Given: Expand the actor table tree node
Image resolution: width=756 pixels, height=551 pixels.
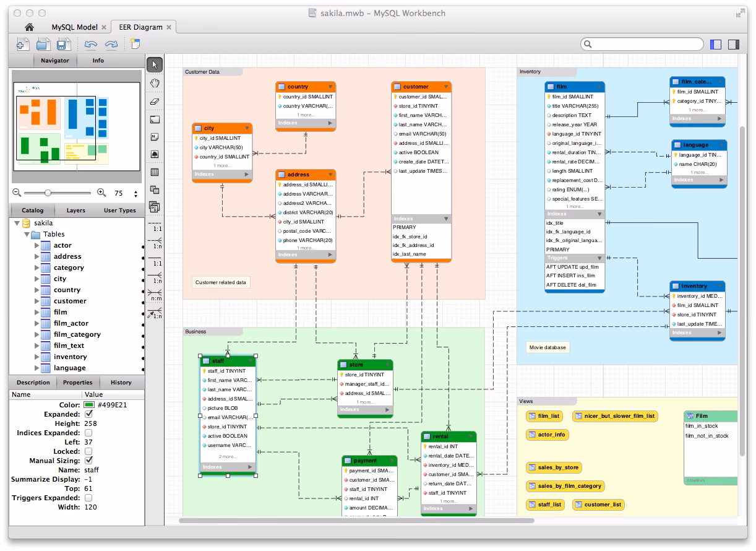Looking at the screenshot, I should (37, 246).
